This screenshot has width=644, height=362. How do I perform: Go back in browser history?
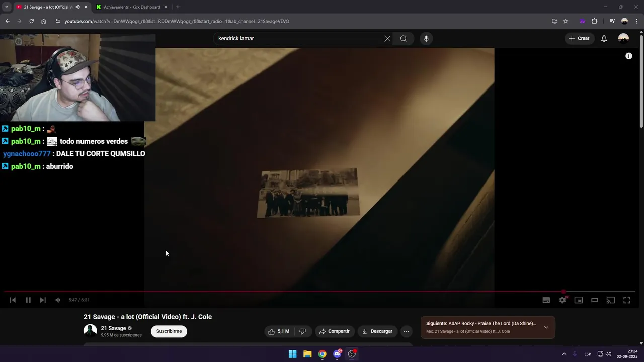[7, 21]
